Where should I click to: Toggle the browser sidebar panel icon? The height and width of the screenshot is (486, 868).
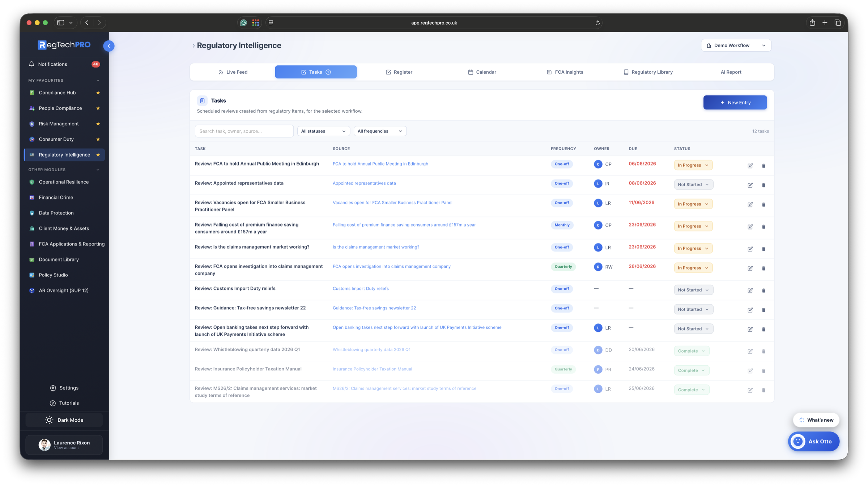61,22
